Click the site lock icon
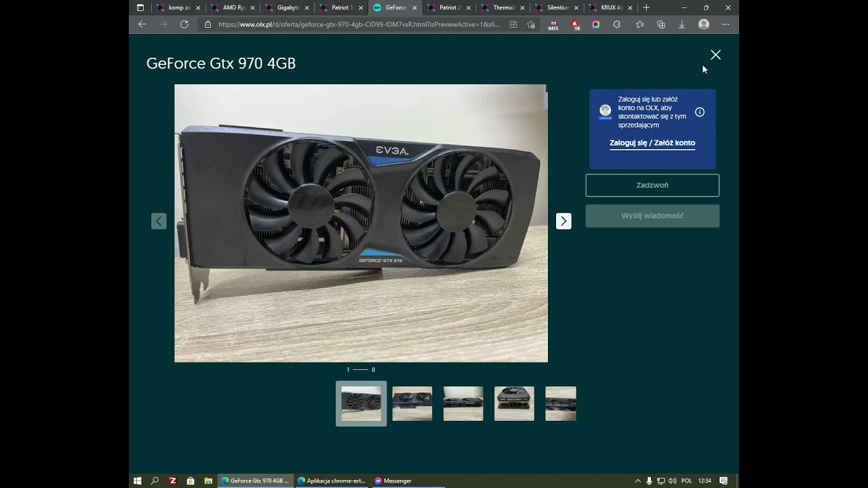Viewport: 868px width, 488px height. [x=208, y=24]
